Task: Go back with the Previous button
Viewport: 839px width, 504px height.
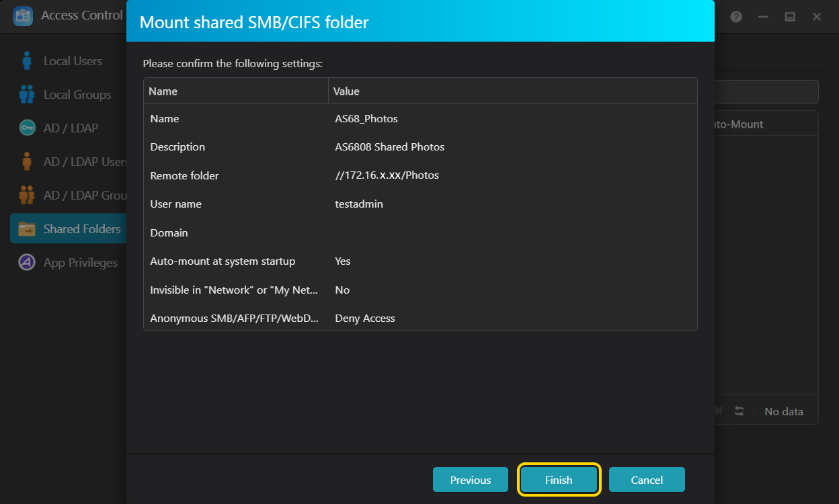Action: [470, 480]
